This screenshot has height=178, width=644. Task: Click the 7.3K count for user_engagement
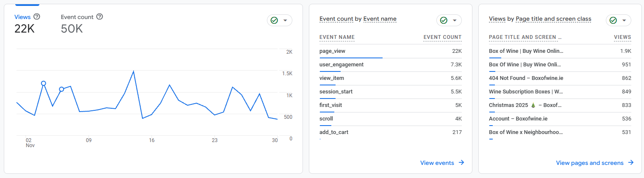455,64
